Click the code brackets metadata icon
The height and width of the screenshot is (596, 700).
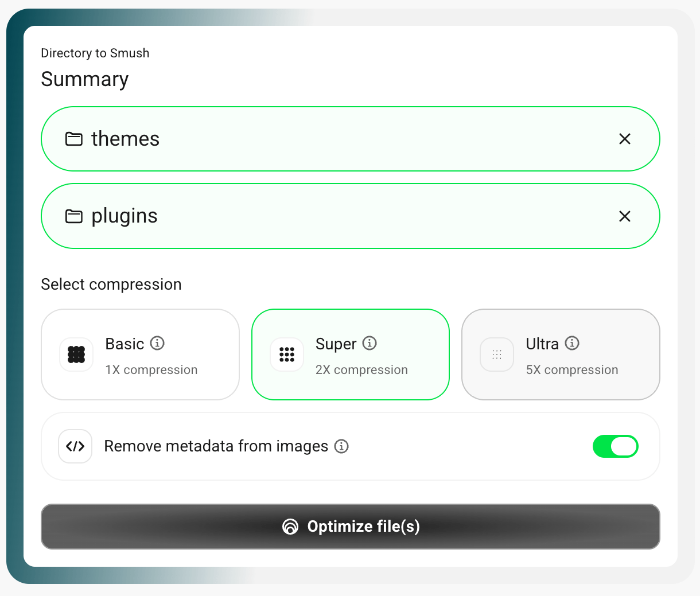(x=75, y=446)
